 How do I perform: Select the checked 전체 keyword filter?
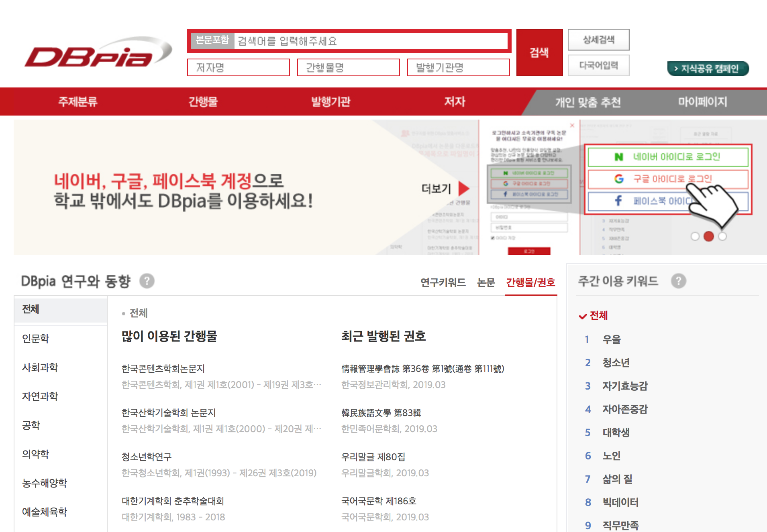593,316
